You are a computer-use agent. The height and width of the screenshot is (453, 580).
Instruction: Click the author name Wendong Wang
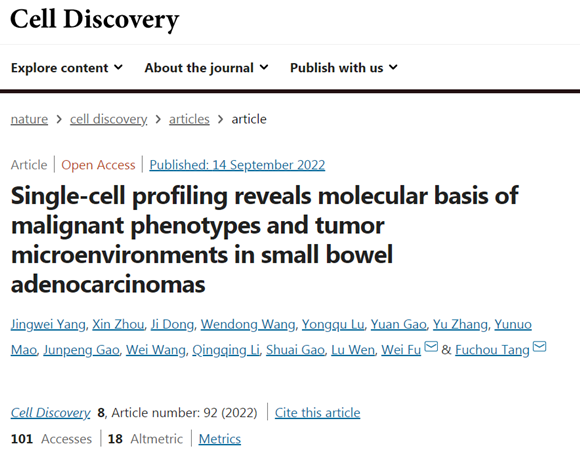point(248,324)
